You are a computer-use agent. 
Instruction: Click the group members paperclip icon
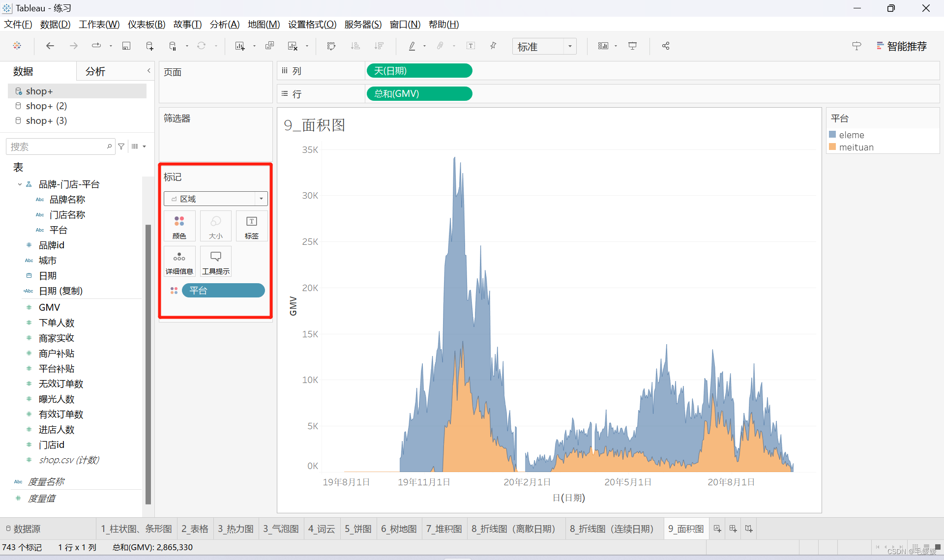click(440, 46)
